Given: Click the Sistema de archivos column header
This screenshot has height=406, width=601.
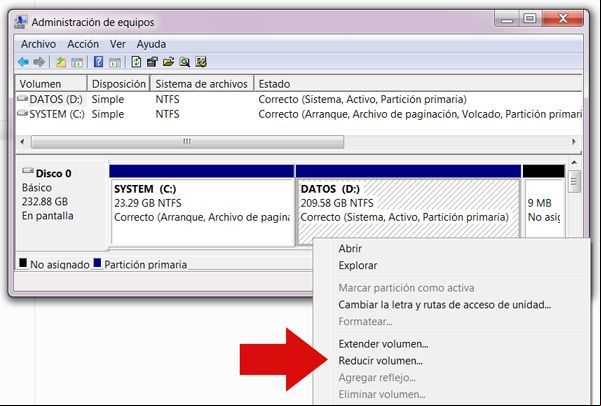Looking at the screenshot, I should coord(202,84).
